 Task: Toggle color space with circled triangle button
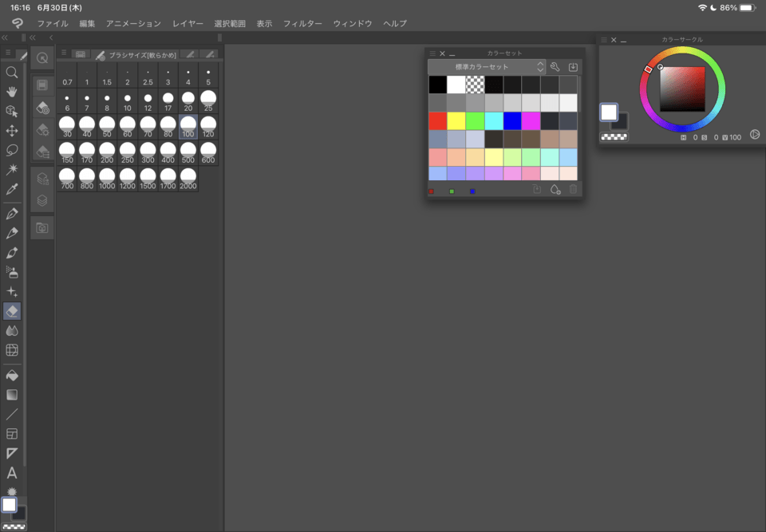tap(755, 134)
